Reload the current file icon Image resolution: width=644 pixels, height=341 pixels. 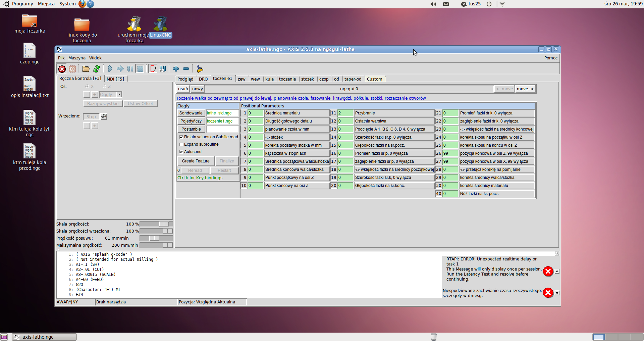[x=97, y=69]
